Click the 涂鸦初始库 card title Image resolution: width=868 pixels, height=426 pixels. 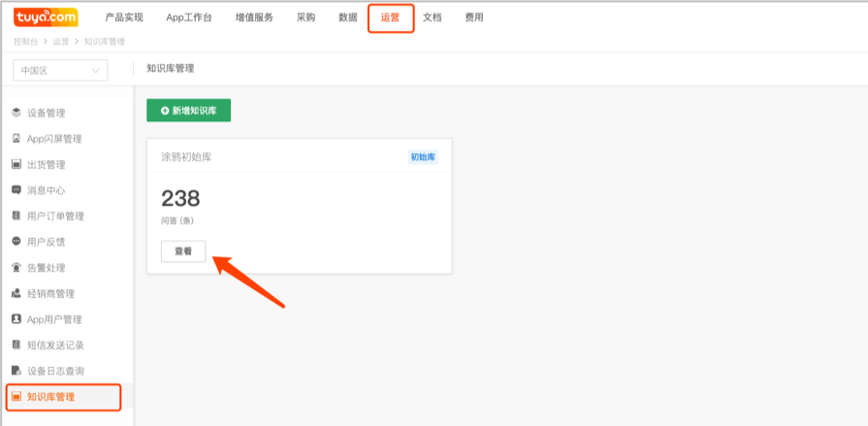click(x=186, y=157)
